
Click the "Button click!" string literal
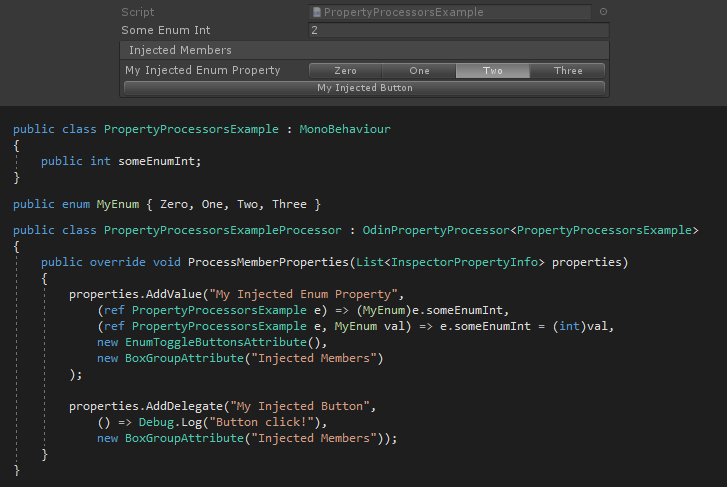coord(261,423)
